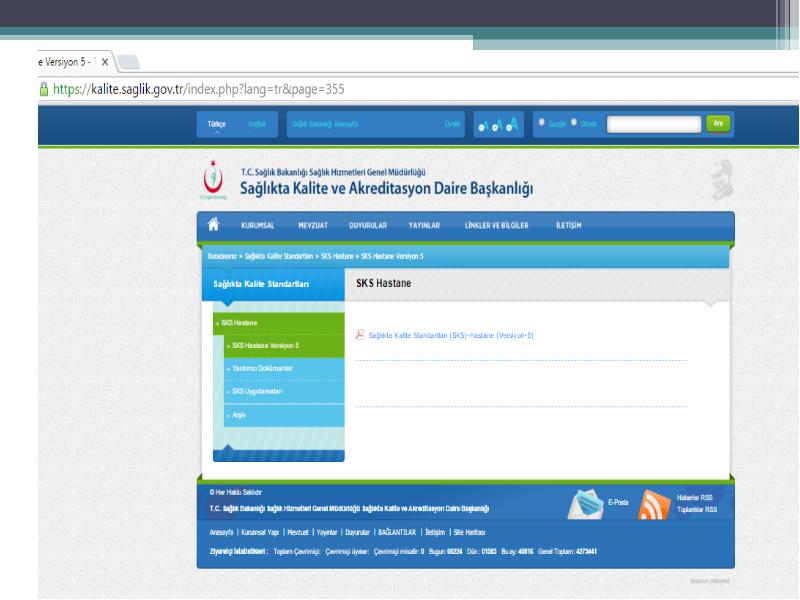The width and height of the screenshot is (800, 600).
Task: Select the Google search radio button
Action: (x=542, y=122)
